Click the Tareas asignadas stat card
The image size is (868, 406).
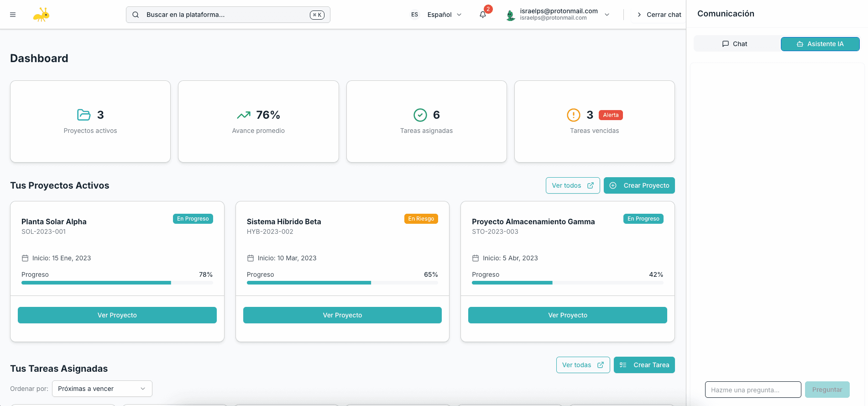427,121
